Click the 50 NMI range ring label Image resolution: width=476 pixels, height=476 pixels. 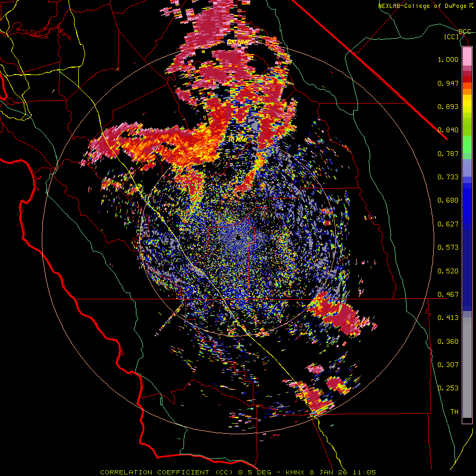[x=237, y=140]
